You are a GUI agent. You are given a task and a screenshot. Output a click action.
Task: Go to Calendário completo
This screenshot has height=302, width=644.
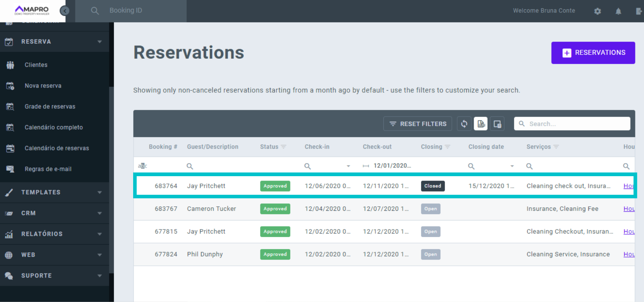coord(54,127)
